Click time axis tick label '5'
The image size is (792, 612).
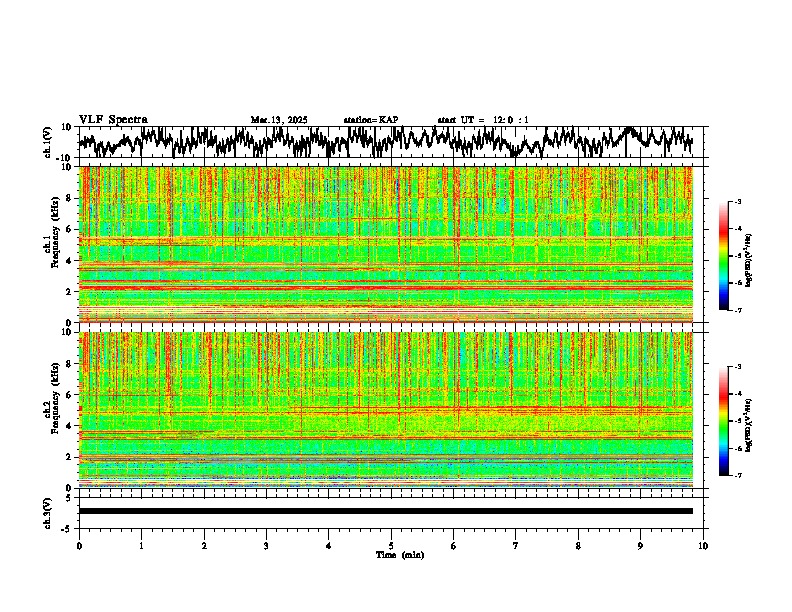[x=391, y=546]
